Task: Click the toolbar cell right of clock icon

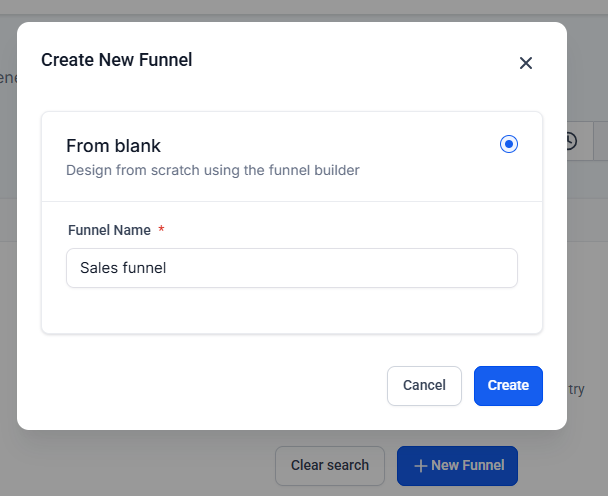Action: [x=600, y=141]
